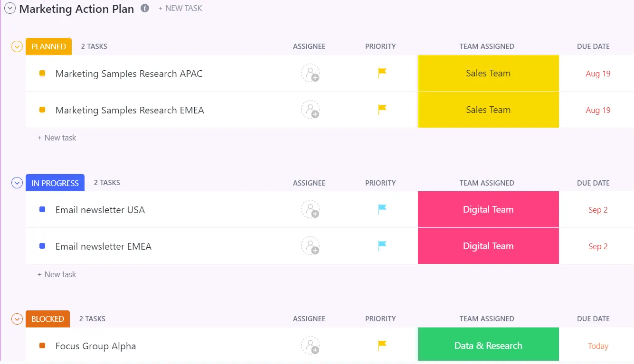Edit Today due date of Focus Group Alpha
This screenshot has width=634, height=364.
click(x=598, y=346)
